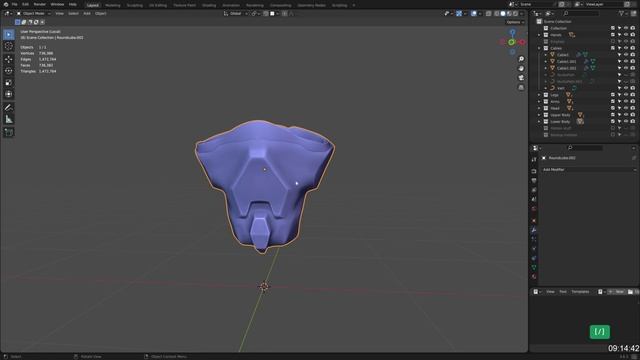The image size is (640, 360).
Task: Expand the Upper Body collection
Action: click(540, 115)
